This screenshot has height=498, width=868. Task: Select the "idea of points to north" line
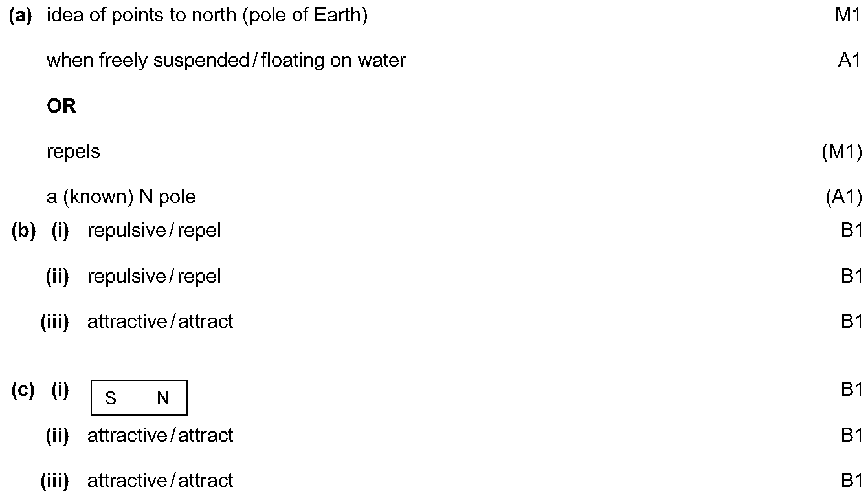pyautogui.click(x=207, y=16)
